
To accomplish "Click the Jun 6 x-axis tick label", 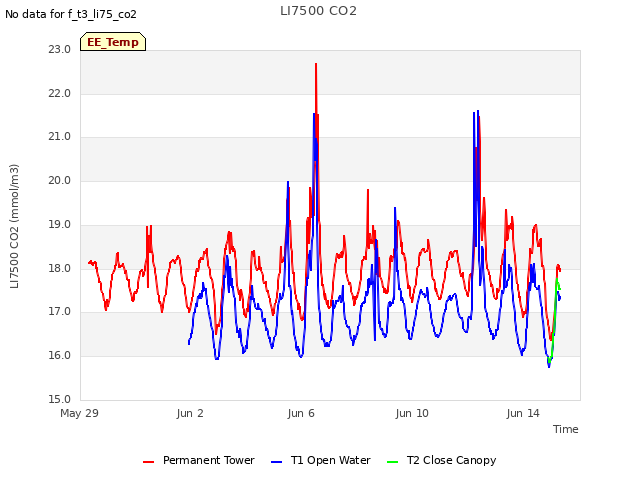I will point(301,413).
